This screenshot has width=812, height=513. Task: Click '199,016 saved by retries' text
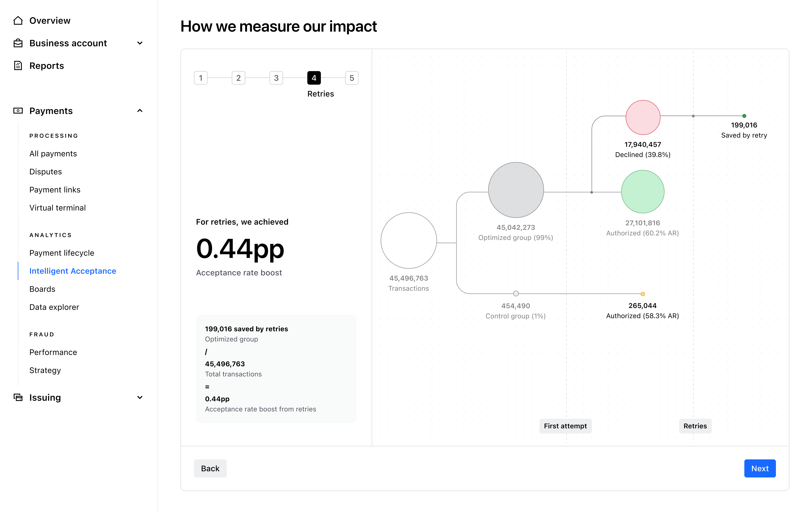point(247,329)
